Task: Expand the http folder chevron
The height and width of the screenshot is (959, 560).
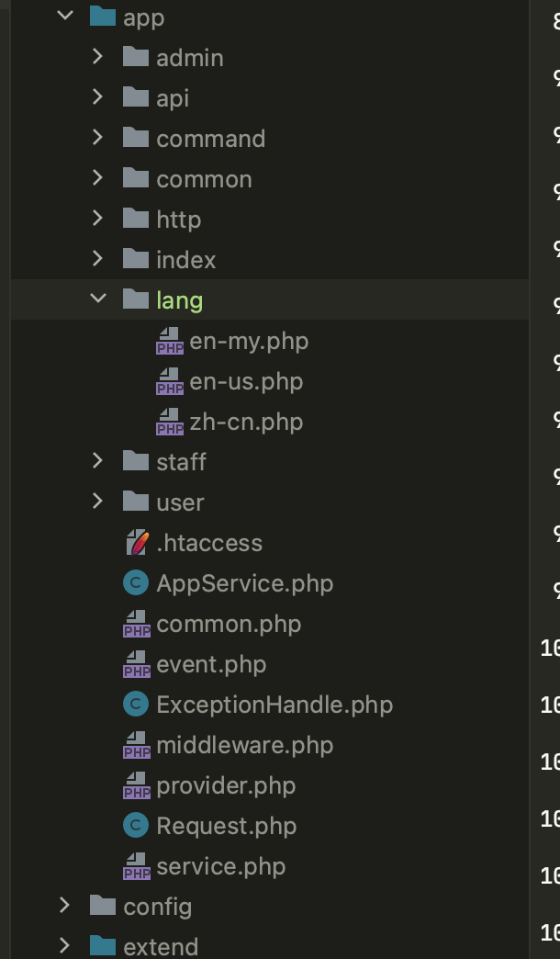Action: pyautogui.click(x=98, y=218)
